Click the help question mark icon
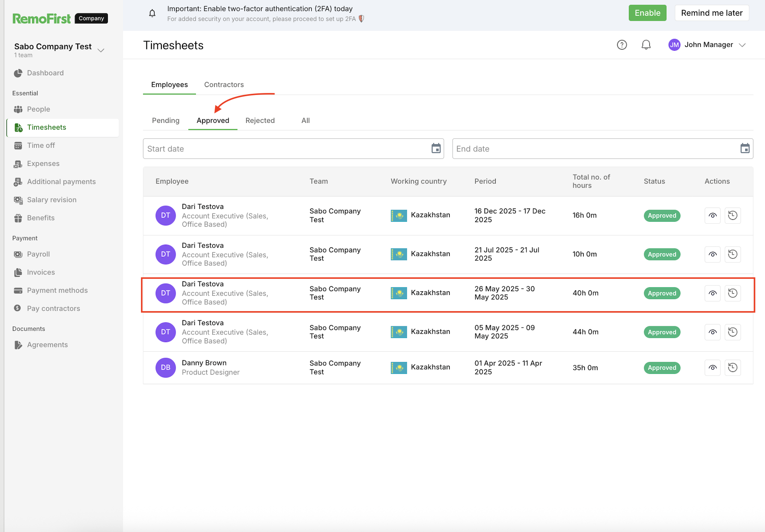765x532 pixels. [622, 45]
